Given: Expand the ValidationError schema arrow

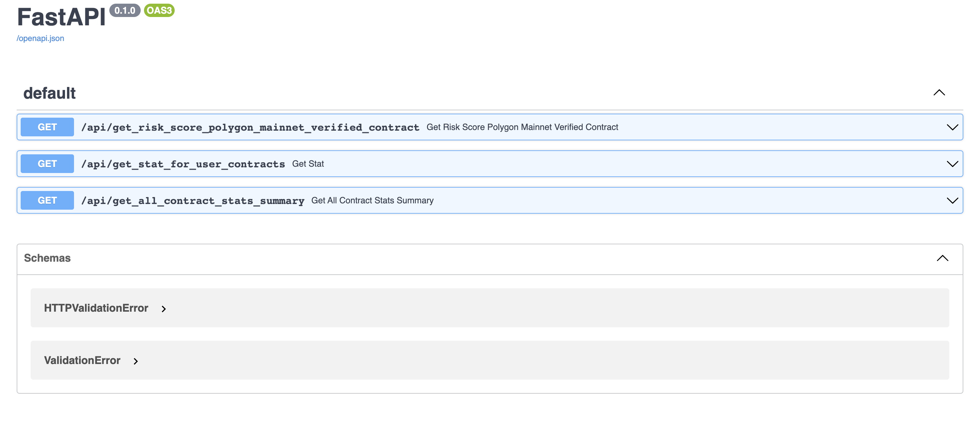Looking at the screenshot, I should click(136, 361).
